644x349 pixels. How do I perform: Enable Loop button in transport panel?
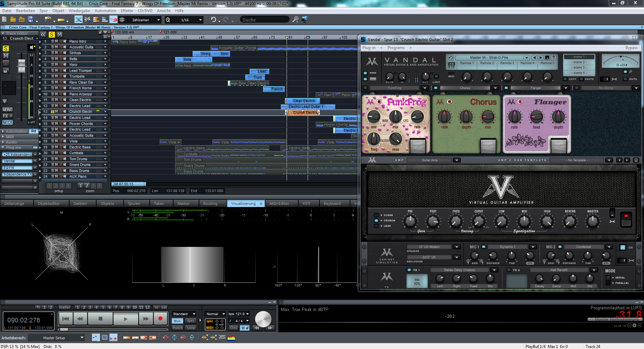tap(191, 328)
